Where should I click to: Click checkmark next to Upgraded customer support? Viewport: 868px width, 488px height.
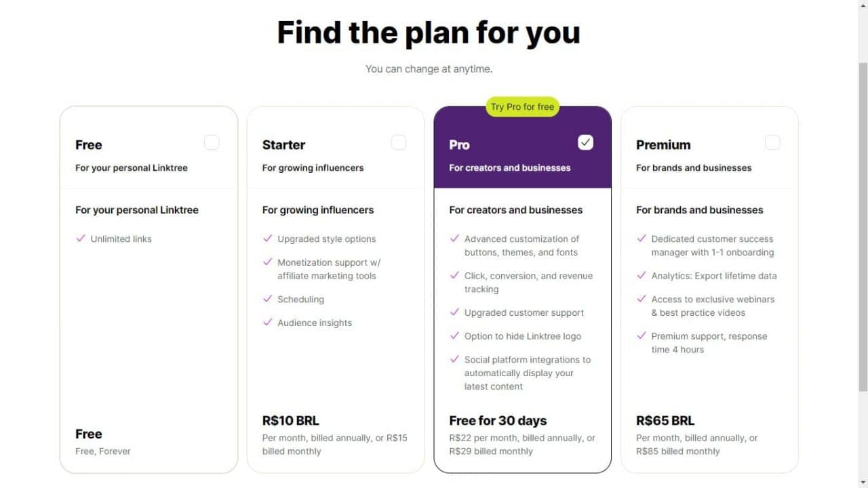pyautogui.click(x=454, y=312)
